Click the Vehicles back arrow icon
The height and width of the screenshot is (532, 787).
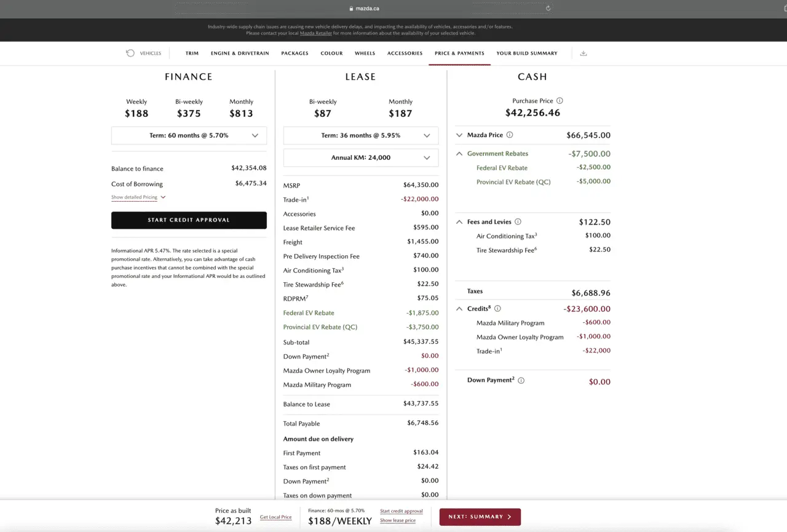(130, 54)
